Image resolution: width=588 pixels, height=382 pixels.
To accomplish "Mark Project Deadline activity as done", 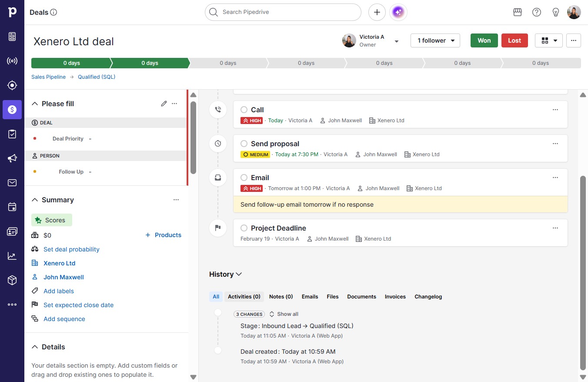I will click(x=244, y=228).
